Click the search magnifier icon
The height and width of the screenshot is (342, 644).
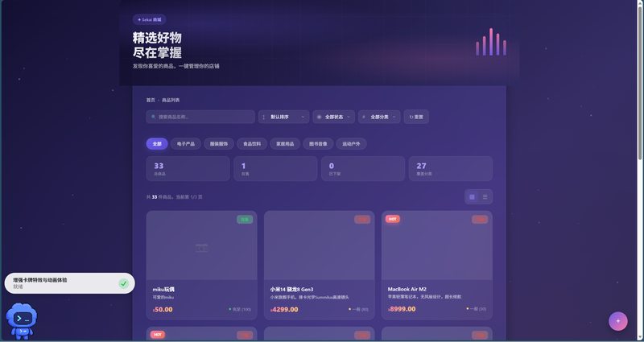pyautogui.click(x=154, y=117)
